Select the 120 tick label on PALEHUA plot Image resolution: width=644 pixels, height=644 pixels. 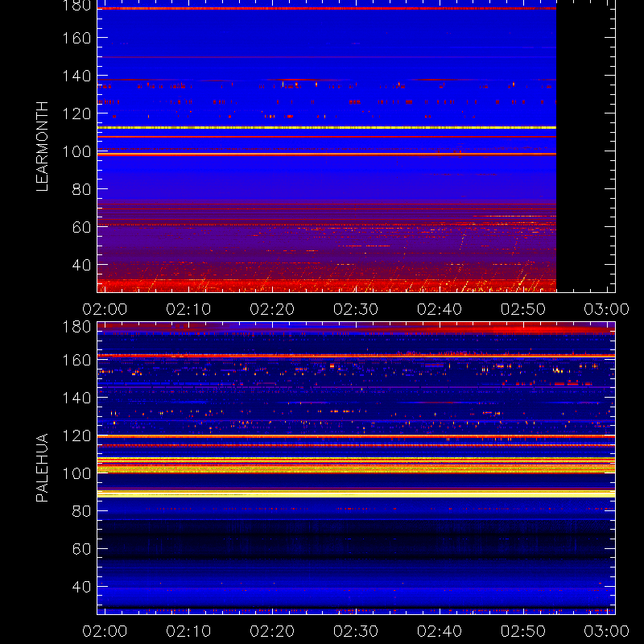click(76, 436)
